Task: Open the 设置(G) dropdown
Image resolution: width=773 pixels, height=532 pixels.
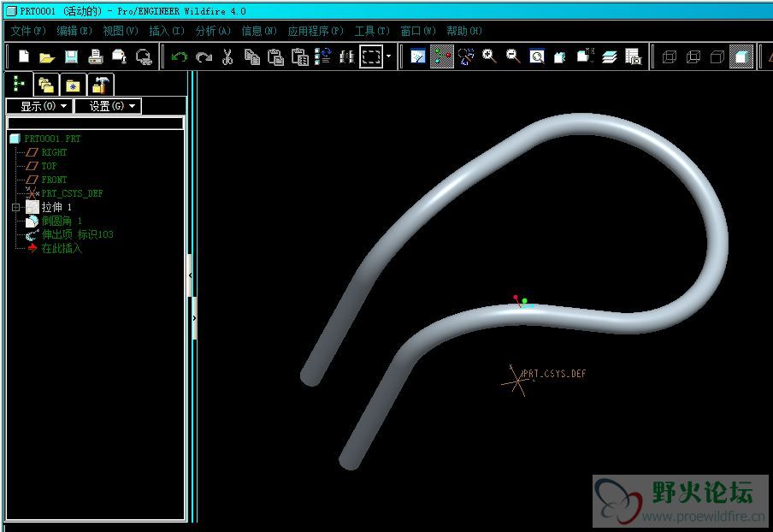Action: coord(108,106)
